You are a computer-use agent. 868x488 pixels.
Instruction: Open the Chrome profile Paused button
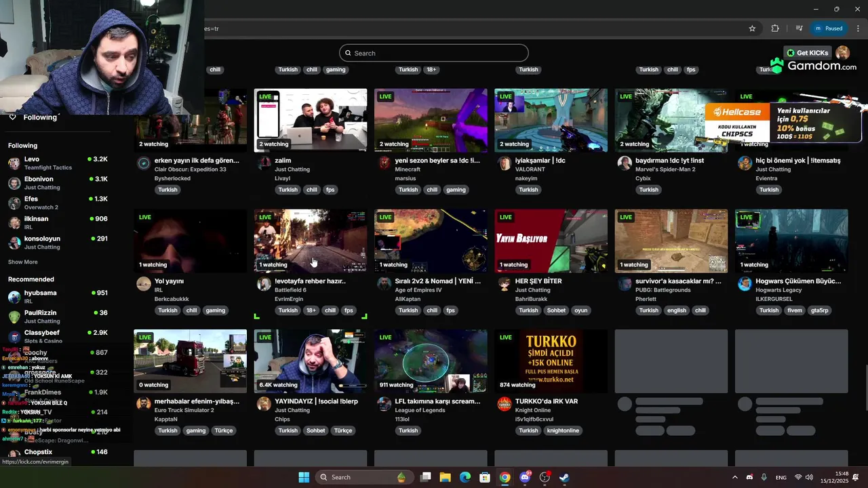[x=828, y=28]
